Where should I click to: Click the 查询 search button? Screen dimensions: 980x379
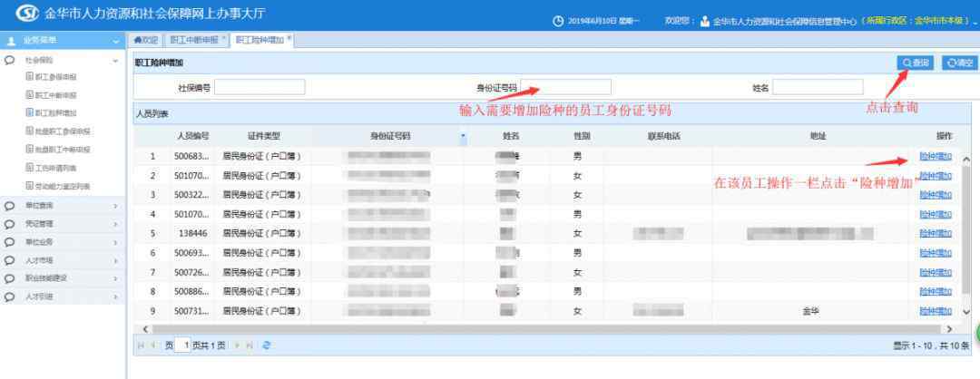(916, 63)
